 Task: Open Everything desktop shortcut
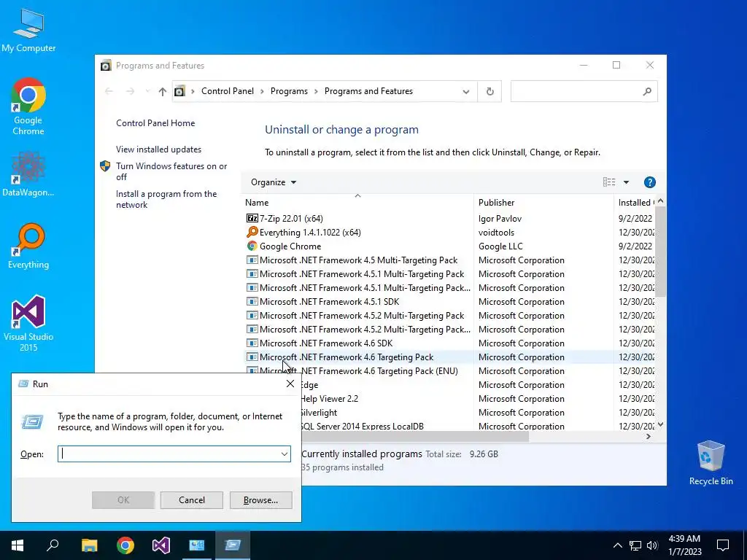(x=28, y=246)
